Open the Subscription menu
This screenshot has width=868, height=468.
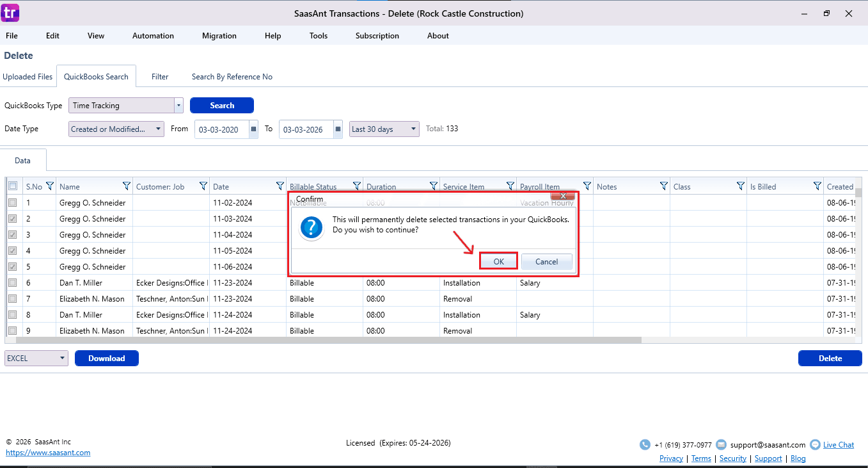(377, 36)
